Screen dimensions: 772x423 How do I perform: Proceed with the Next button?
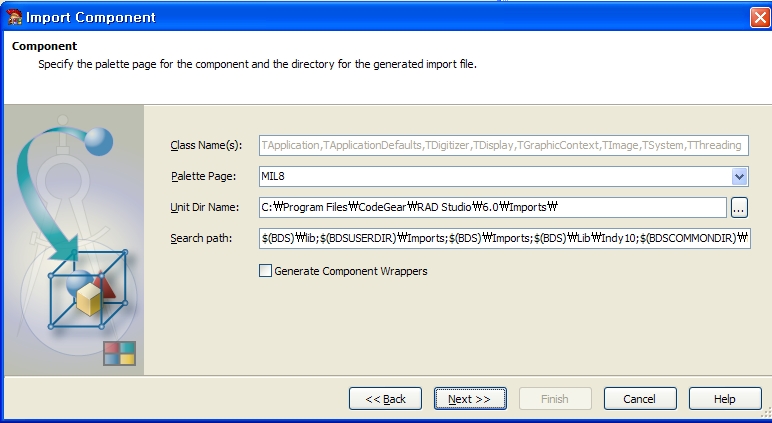click(470, 399)
